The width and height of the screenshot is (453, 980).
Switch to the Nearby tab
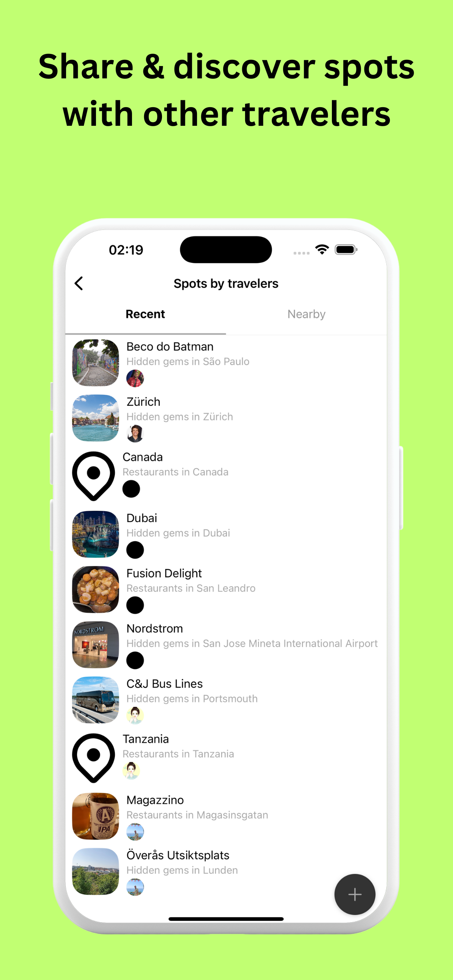coord(306,314)
